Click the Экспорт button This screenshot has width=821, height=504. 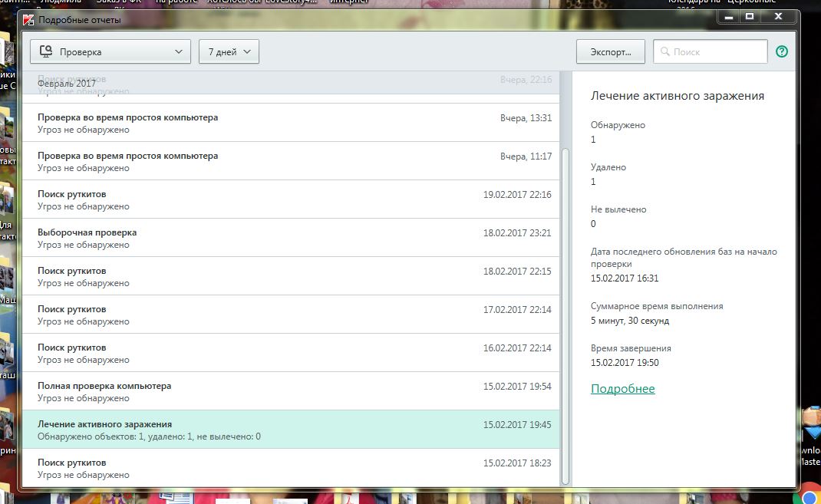(x=610, y=51)
